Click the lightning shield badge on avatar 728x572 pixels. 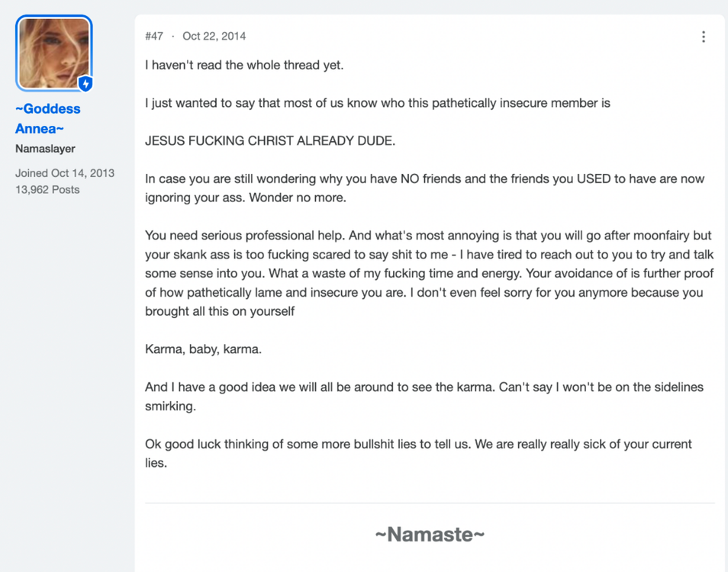click(x=85, y=83)
